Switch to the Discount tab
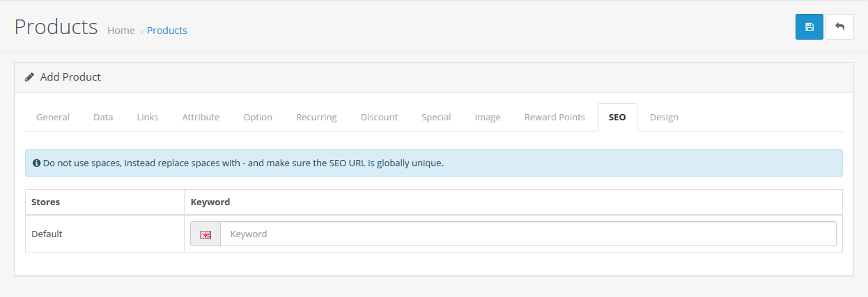The image size is (868, 297). [x=379, y=117]
